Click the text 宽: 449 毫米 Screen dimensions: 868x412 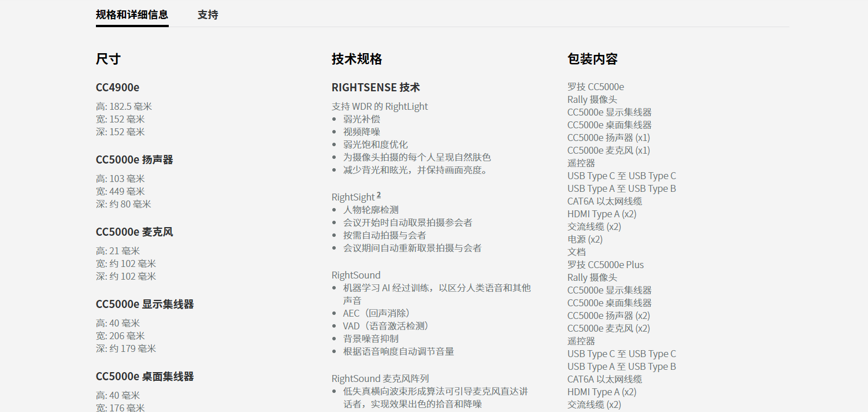pyautogui.click(x=120, y=191)
